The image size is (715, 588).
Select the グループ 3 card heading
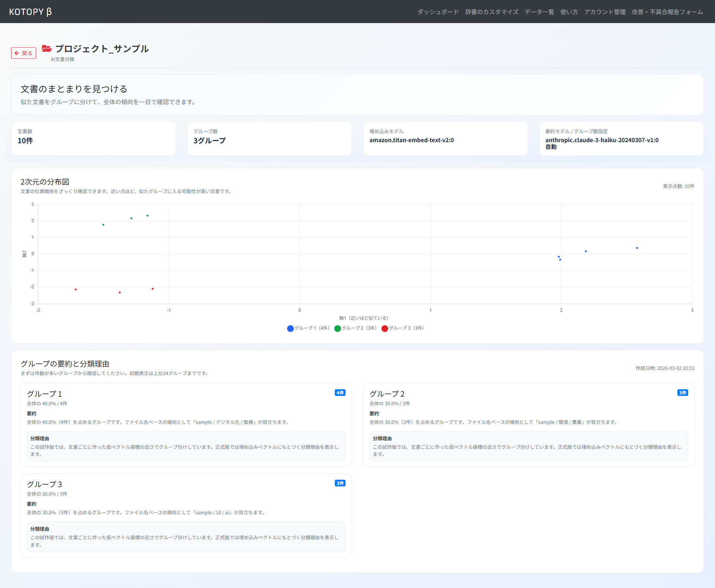coord(44,484)
